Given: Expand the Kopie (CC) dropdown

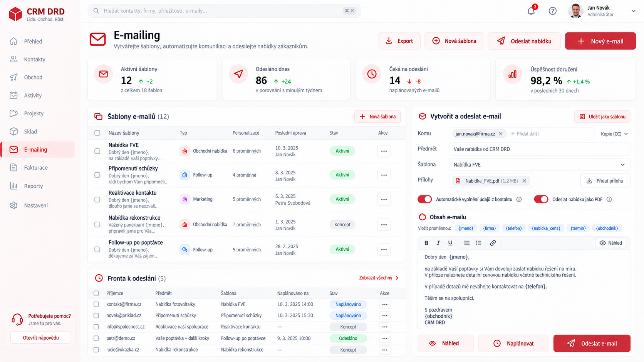Looking at the screenshot, I should 614,134.
